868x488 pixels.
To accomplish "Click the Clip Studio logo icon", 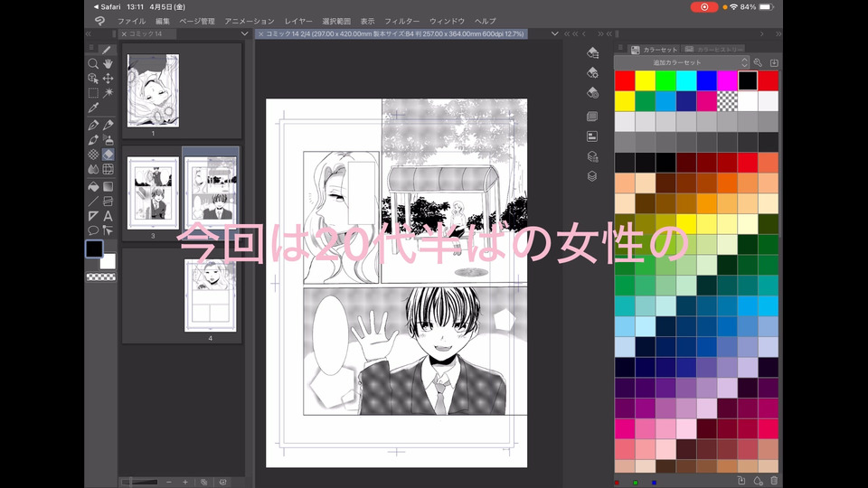I will pyautogui.click(x=99, y=21).
